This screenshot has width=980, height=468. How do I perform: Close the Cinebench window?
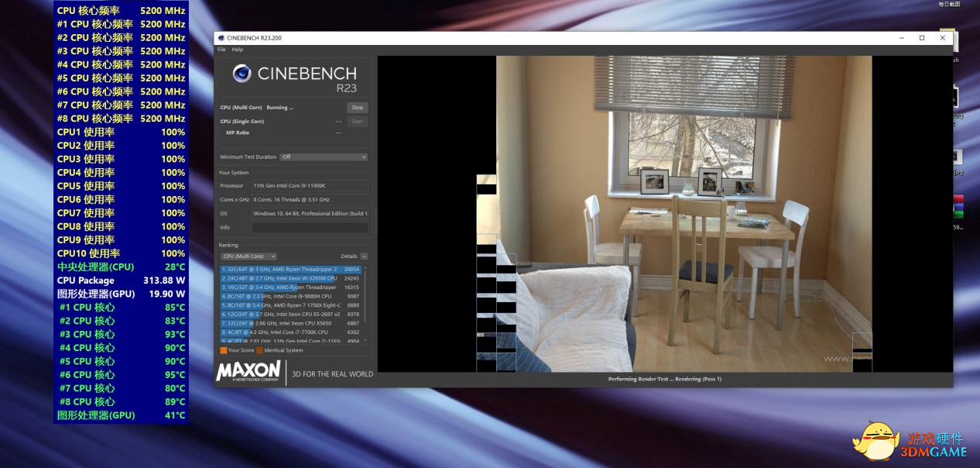(943, 38)
